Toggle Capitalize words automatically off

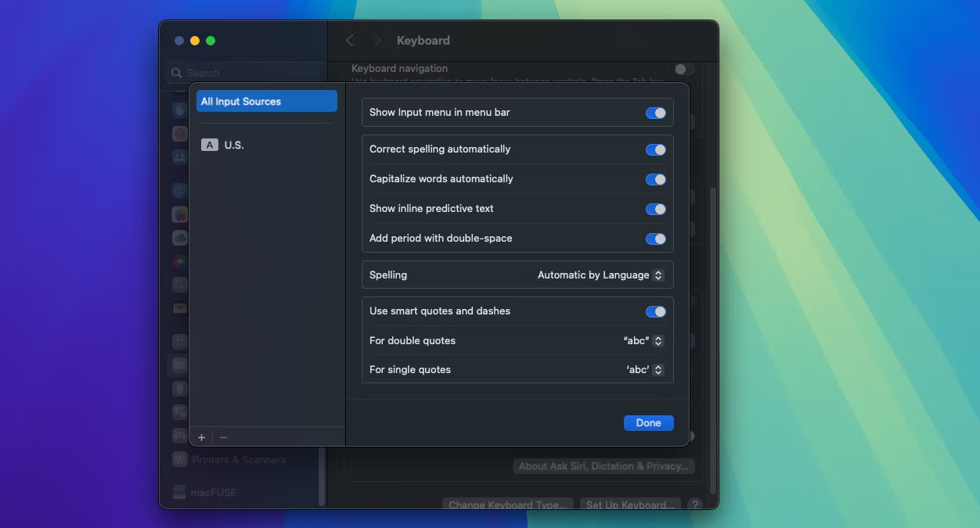[x=655, y=179]
